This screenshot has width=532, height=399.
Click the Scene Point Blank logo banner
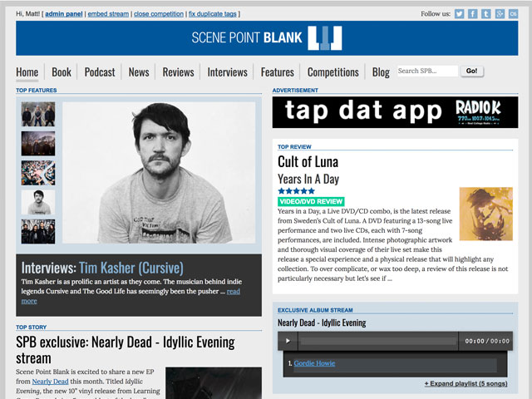[x=267, y=38]
